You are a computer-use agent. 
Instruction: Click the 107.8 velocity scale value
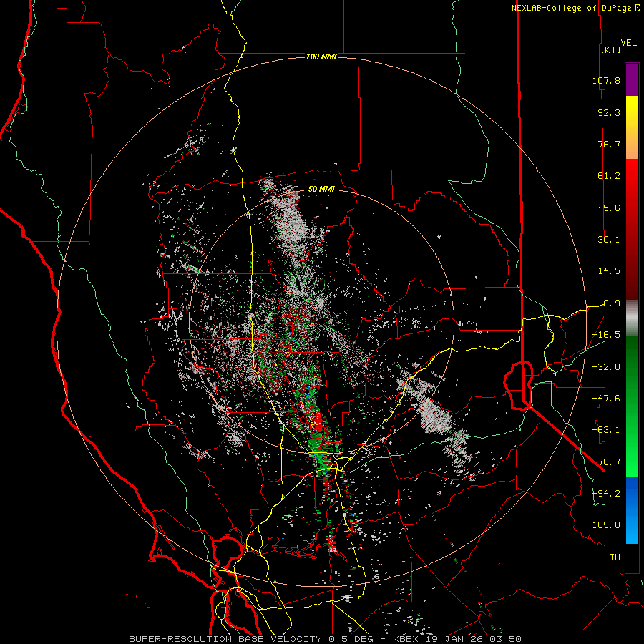(x=606, y=80)
